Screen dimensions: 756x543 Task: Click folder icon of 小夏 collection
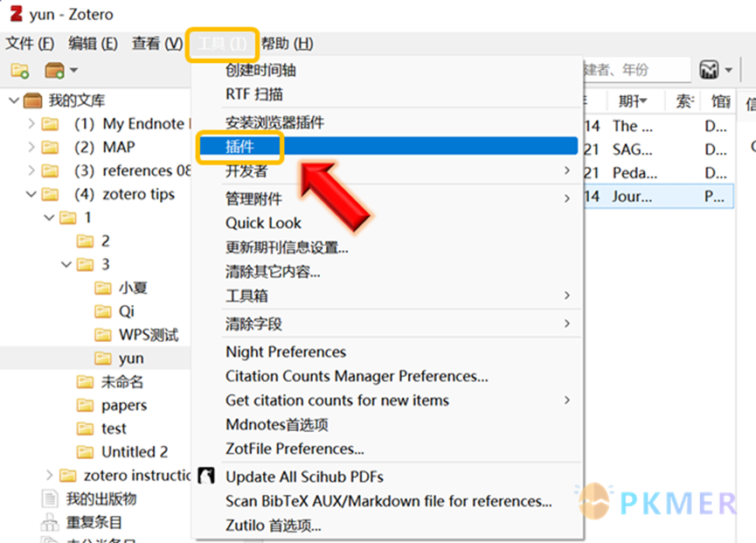pyautogui.click(x=103, y=289)
